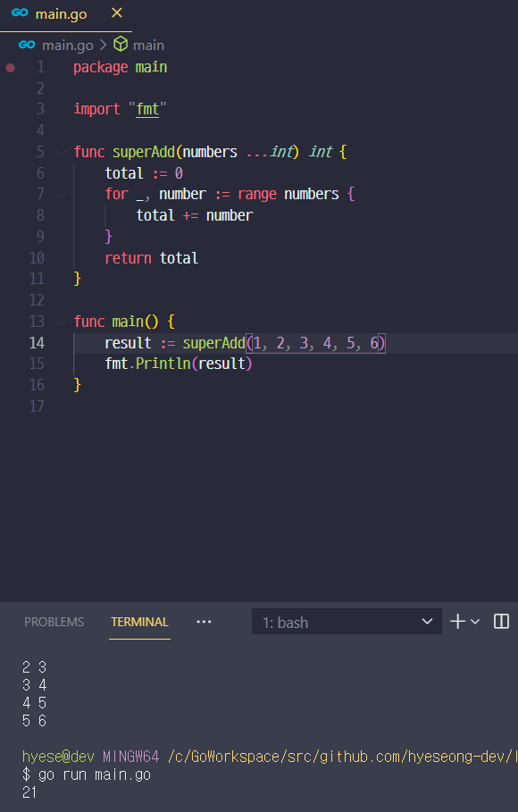Image resolution: width=518 pixels, height=812 pixels.
Task: Collapse the main function fold arrow
Action: [x=61, y=322]
